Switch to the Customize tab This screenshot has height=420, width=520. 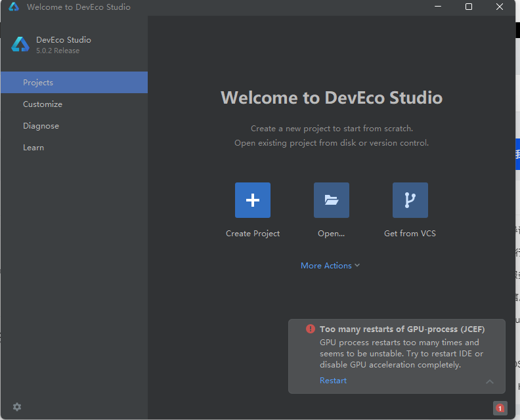click(x=74, y=104)
